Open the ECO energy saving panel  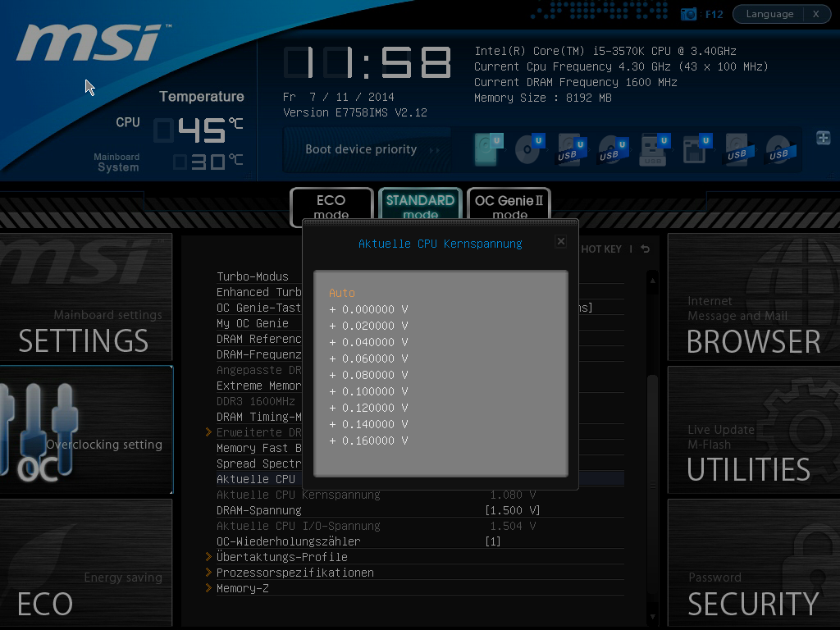(x=86, y=563)
